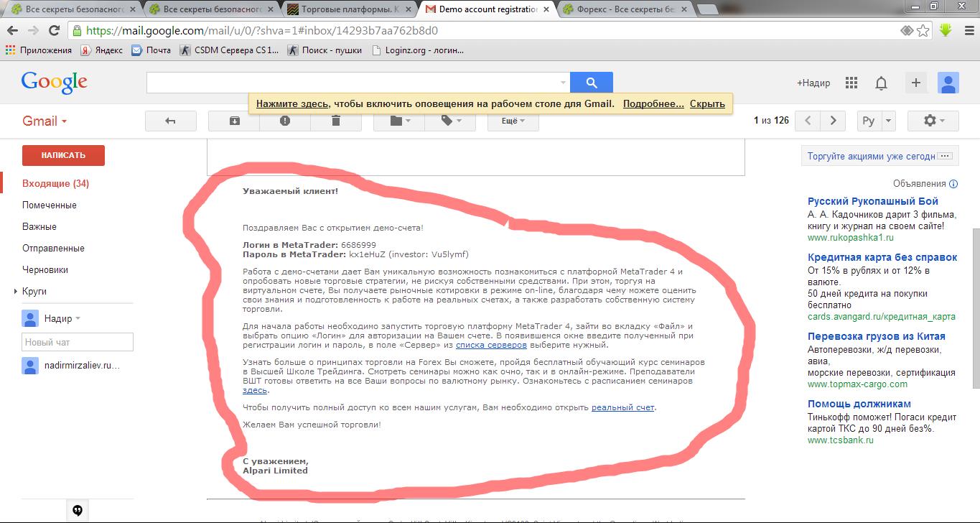
Task: Open the реальный счет link
Action: point(622,407)
